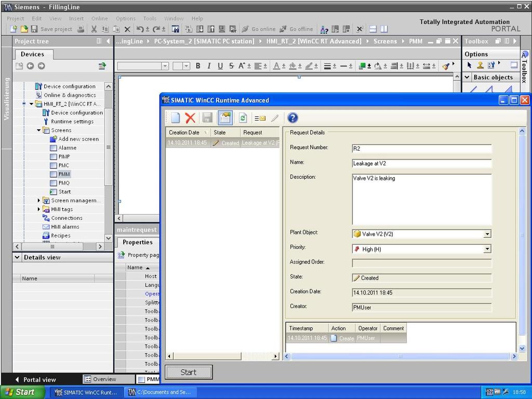Viewport: 532px width, 399px height.
Task: Collapse the HMI_RT_2 tree node
Action: tap(31, 104)
